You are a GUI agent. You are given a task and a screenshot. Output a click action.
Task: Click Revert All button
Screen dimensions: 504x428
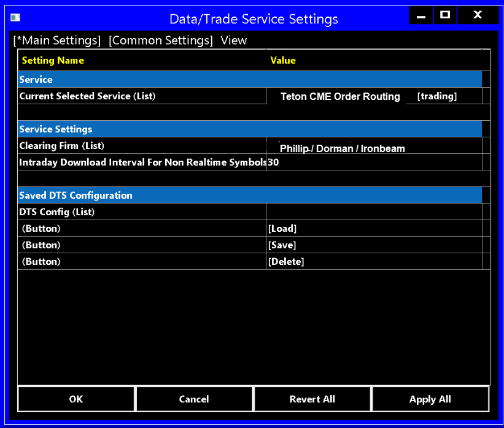coord(312,399)
